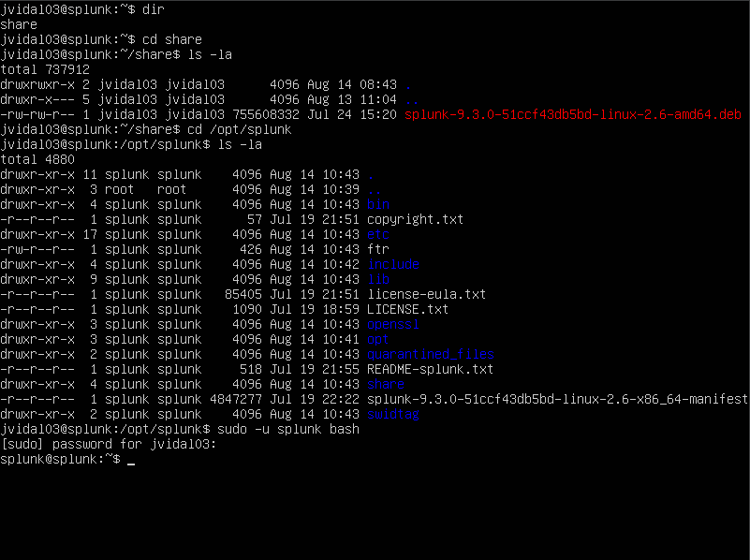750x560 pixels.
Task: Click the 'Aug 13 11:04' timestamp
Action: coord(352,100)
